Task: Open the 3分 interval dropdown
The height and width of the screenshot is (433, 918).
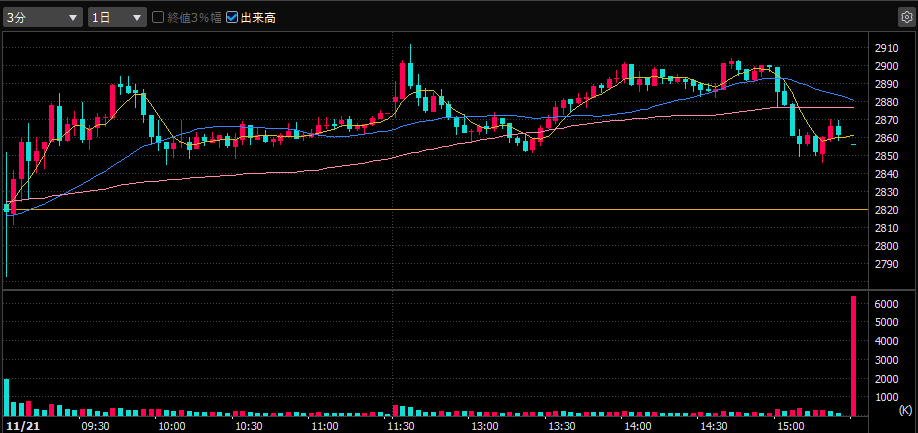Action: [43, 17]
